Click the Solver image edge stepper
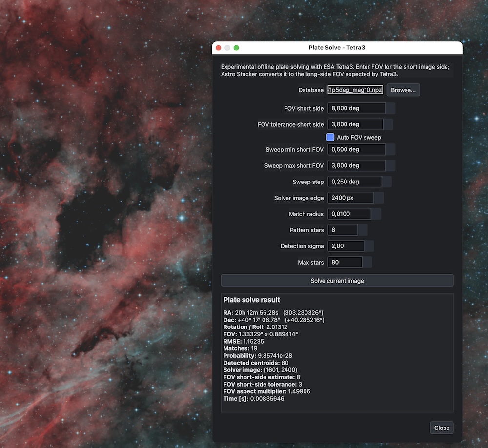The height and width of the screenshot is (448, 488). pyautogui.click(x=379, y=198)
